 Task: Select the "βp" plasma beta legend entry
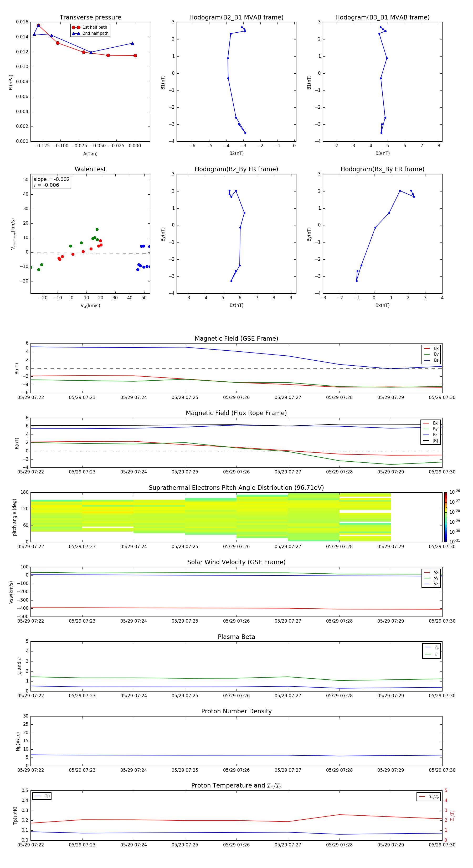(x=431, y=647)
